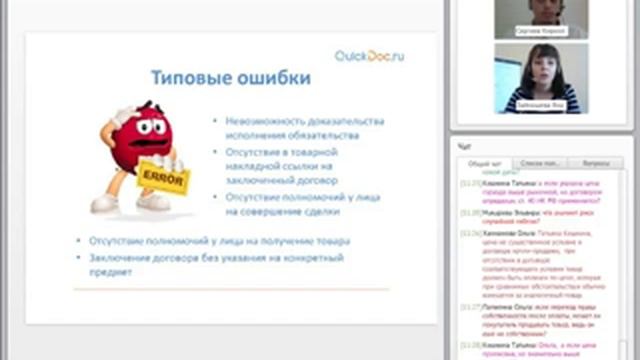Viewport: 640px width, 360px height.
Task: Click bullet «Заключение договора без указания на конкретный предмет»
Action: (216, 265)
